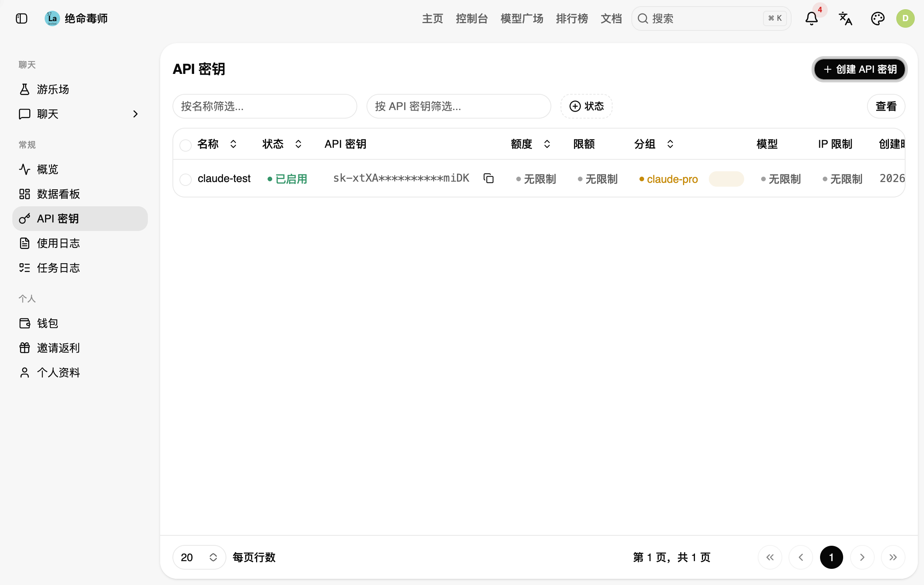Go to 控制台 in top nav
Image resolution: width=924 pixels, height=585 pixels.
pos(472,18)
